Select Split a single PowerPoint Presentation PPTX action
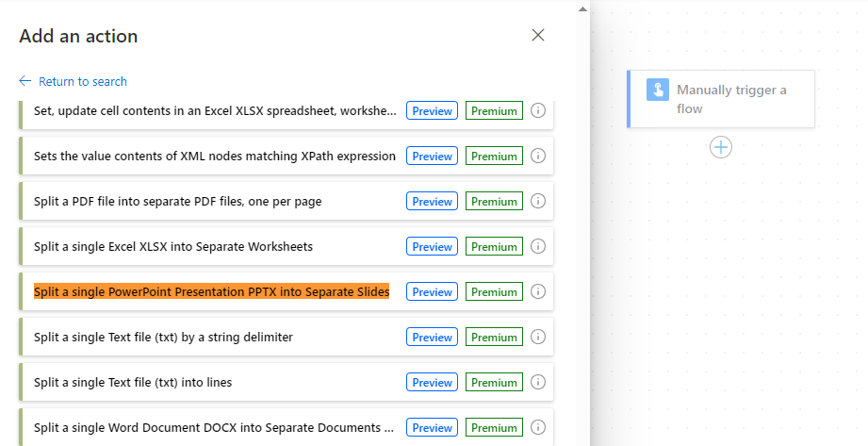This screenshot has height=446, width=868. [x=287, y=291]
